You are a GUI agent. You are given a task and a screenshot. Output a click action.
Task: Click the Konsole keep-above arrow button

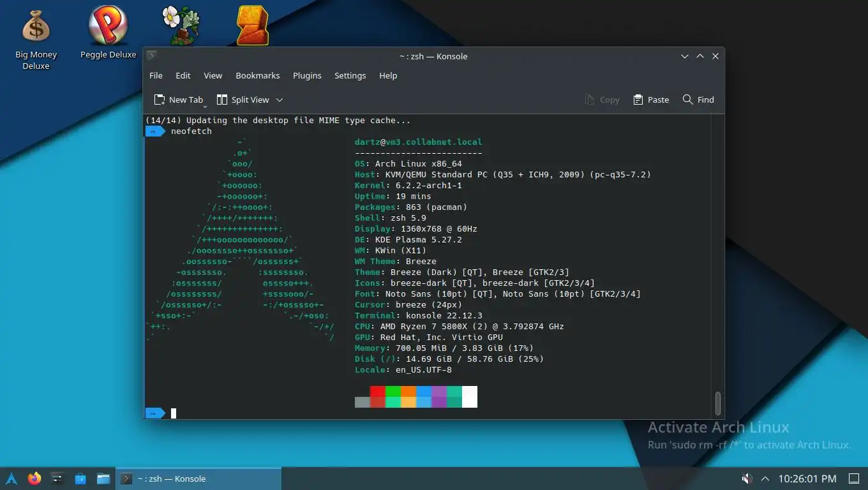[x=700, y=56]
